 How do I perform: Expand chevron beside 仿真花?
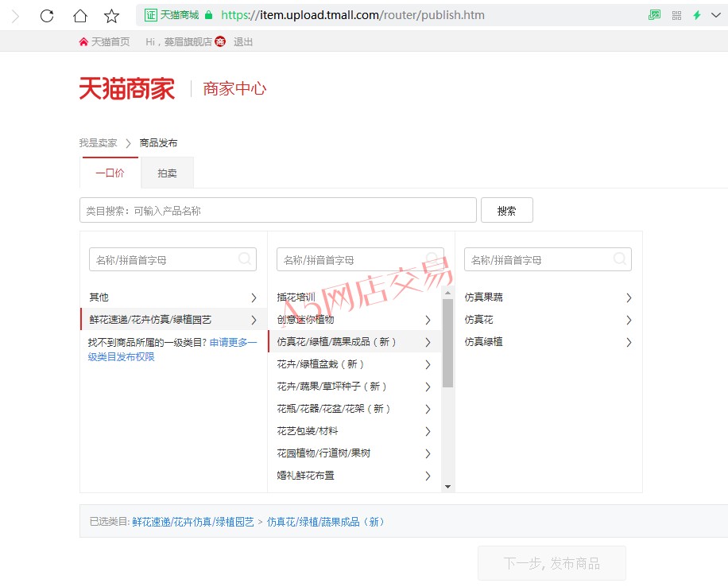coord(629,320)
